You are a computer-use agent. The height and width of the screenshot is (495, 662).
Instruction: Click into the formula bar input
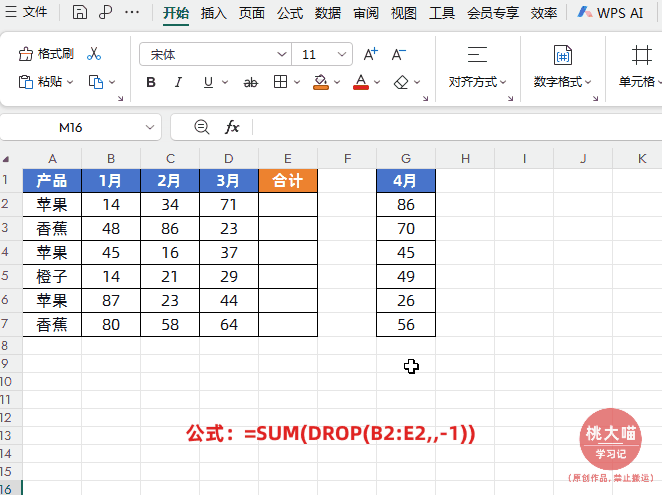click(x=458, y=127)
